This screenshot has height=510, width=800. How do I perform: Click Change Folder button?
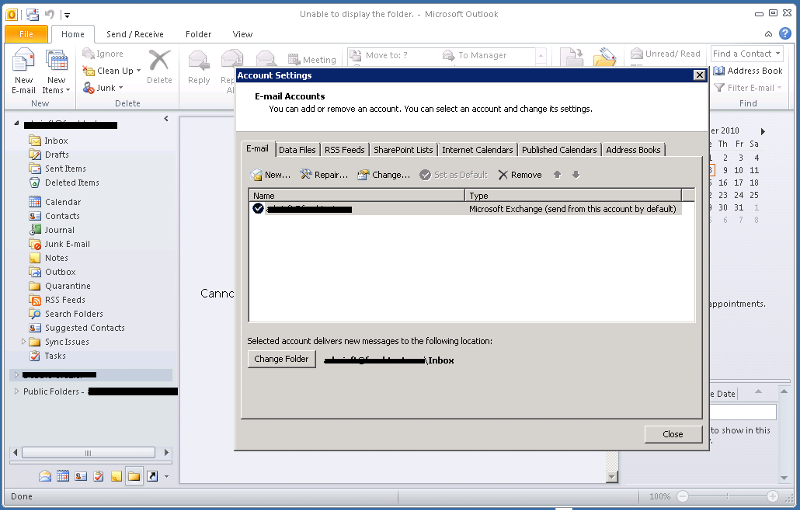coord(282,359)
